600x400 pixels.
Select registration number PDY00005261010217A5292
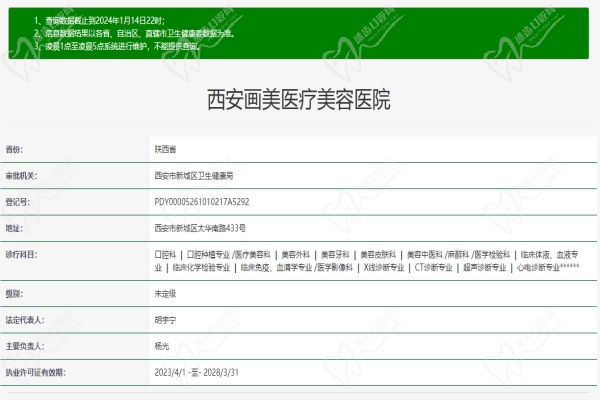point(202,202)
